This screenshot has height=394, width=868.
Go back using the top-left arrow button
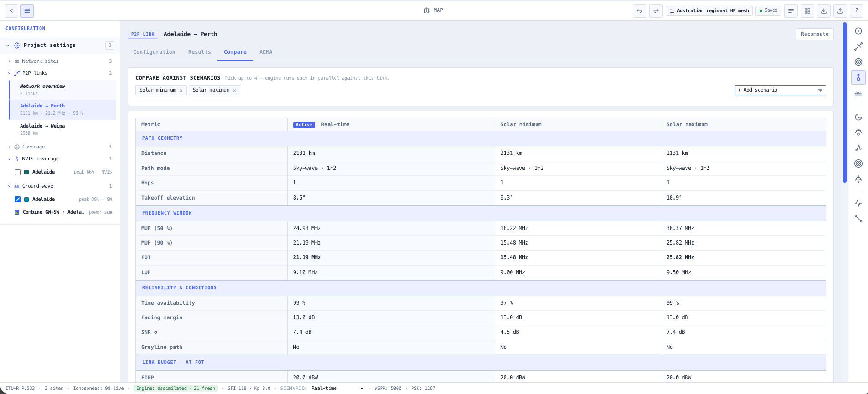(x=11, y=11)
